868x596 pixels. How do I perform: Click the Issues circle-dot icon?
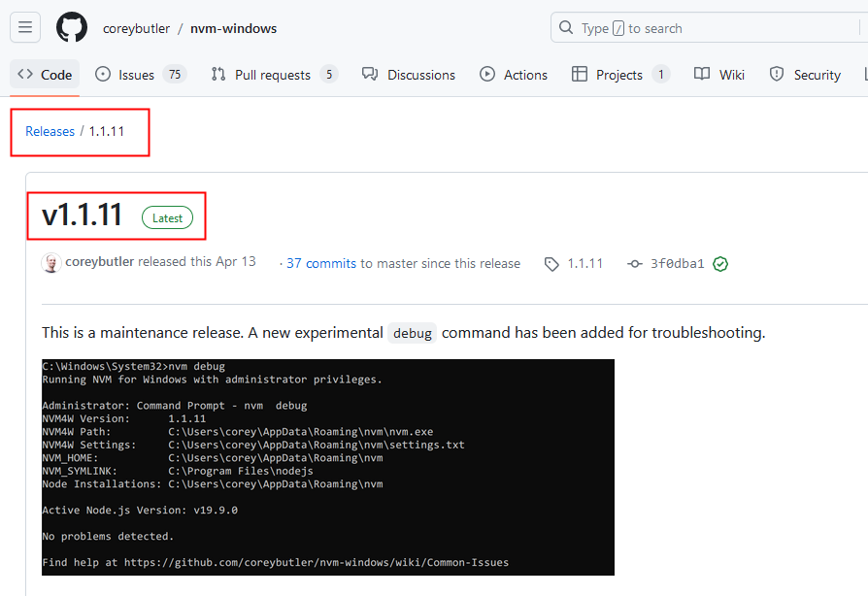[x=102, y=74]
